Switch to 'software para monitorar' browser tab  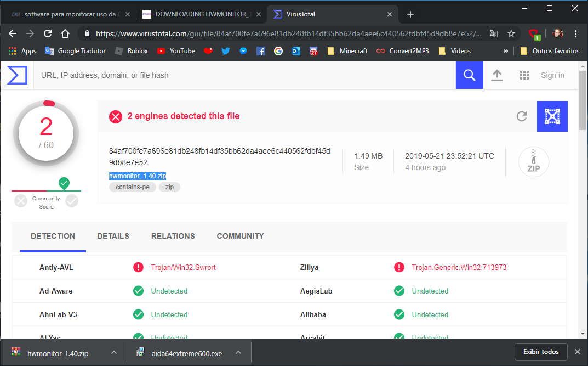pos(70,14)
